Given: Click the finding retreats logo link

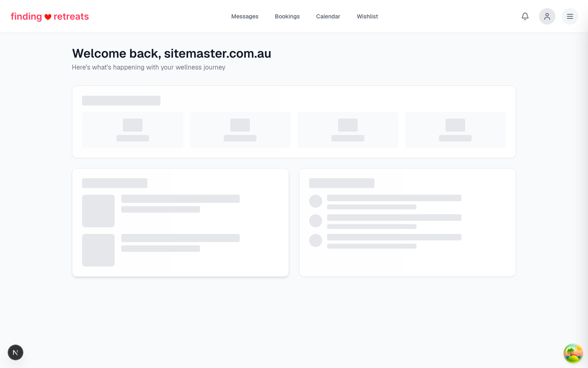Looking at the screenshot, I should [x=50, y=16].
